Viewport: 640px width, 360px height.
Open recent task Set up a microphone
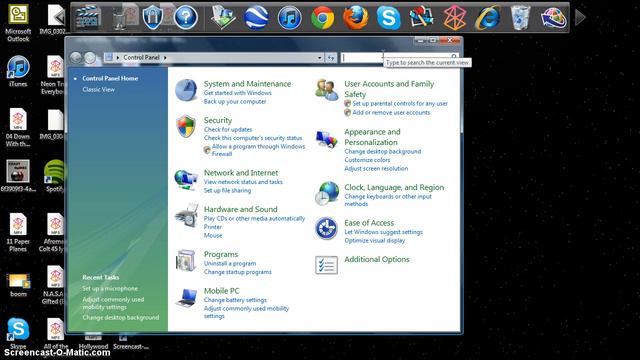click(x=110, y=289)
